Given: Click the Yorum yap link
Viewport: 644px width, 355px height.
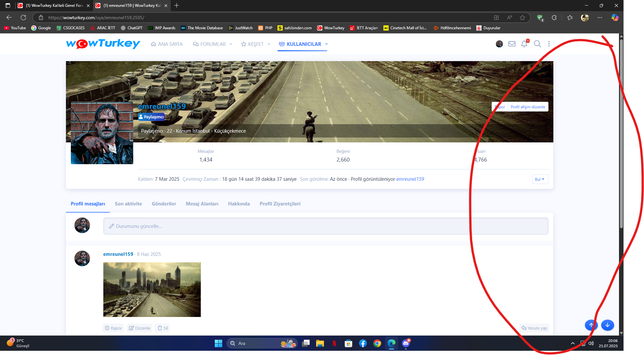Looking at the screenshot, I should pyautogui.click(x=535, y=328).
